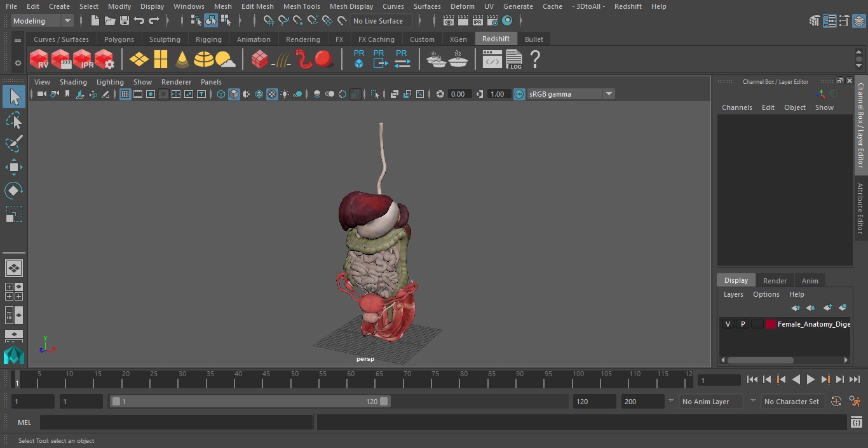Click the redo arrow icon
The width and height of the screenshot is (868, 448).
pyautogui.click(x=154, y=21)
